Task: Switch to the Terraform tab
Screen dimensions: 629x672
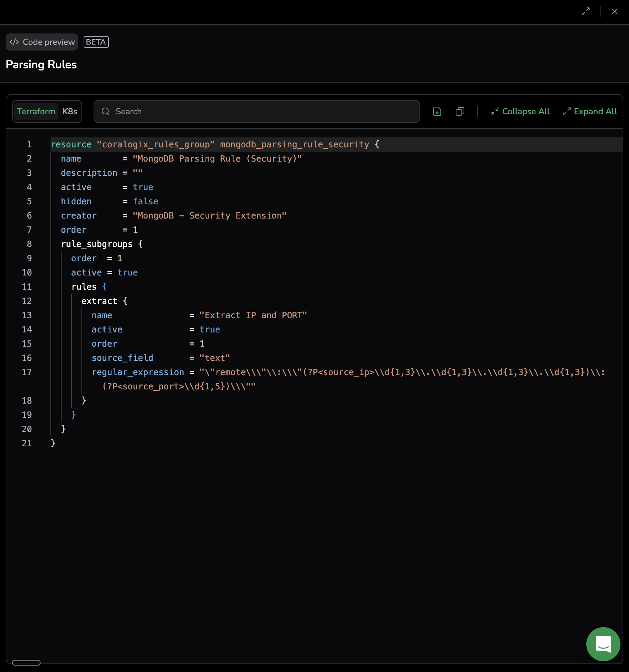Action: 36,111
